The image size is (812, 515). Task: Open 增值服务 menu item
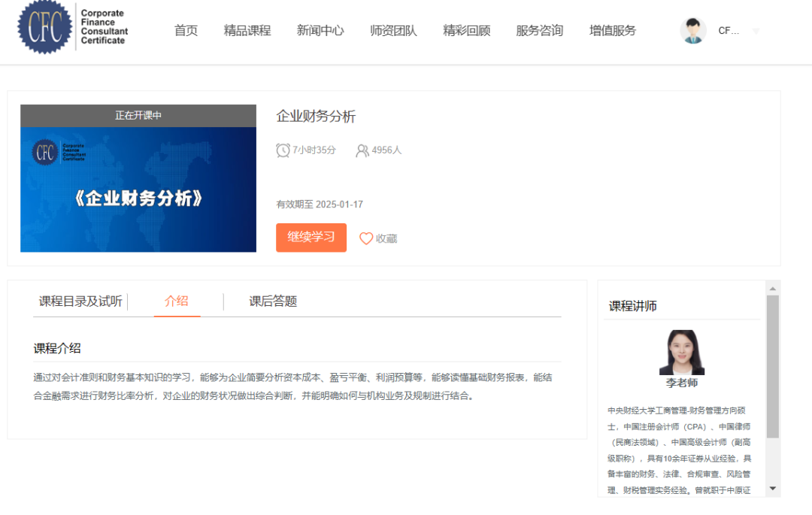tap(613, 31)
